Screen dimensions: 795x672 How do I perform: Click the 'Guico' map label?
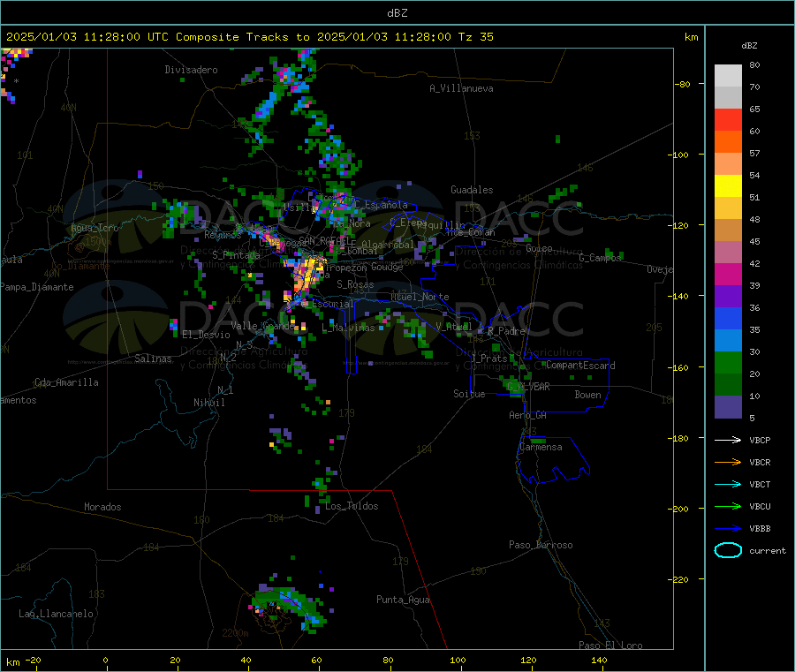539,248
